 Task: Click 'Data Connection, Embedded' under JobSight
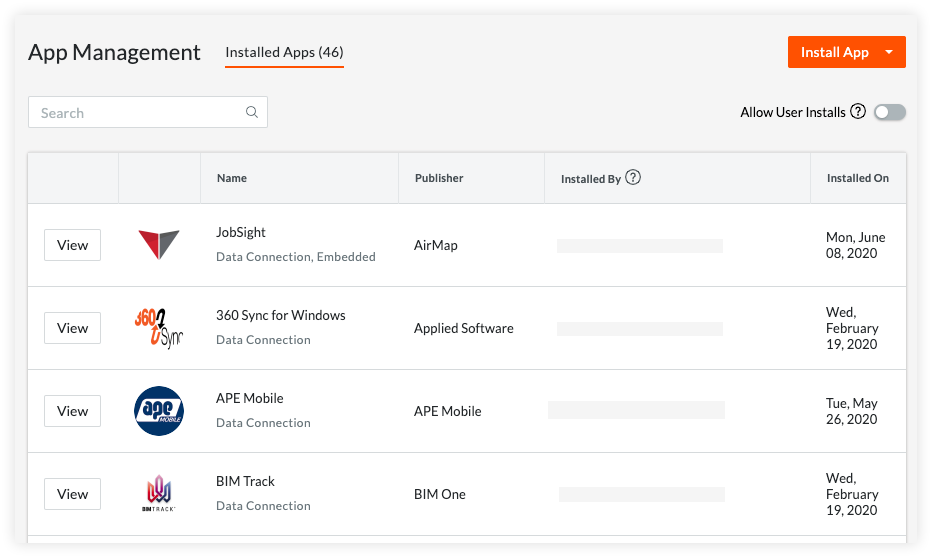tap(295, 257)
